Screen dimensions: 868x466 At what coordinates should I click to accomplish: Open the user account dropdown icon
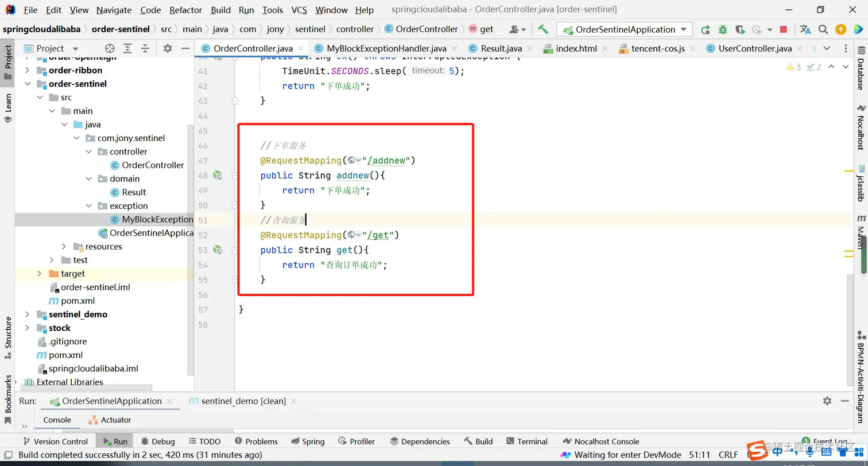coord(517,29)
